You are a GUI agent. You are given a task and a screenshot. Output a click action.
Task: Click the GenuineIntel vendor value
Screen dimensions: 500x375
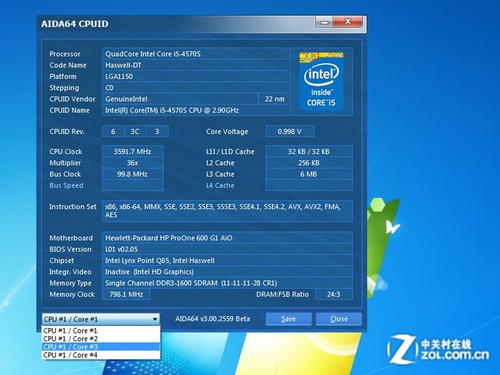(x=180, y=99)
